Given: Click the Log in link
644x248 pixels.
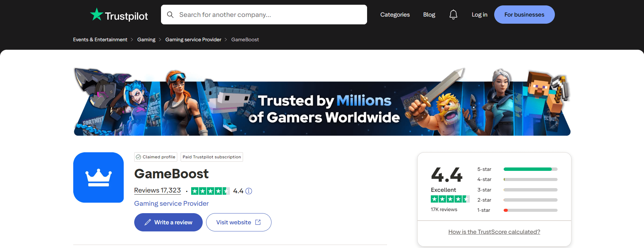Looking at the screenshot, I should (x=479, y=15).
